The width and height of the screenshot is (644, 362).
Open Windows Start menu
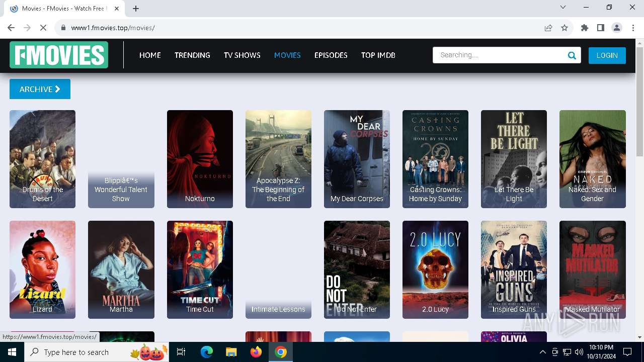pyautogui.click(x=12, y=352)
